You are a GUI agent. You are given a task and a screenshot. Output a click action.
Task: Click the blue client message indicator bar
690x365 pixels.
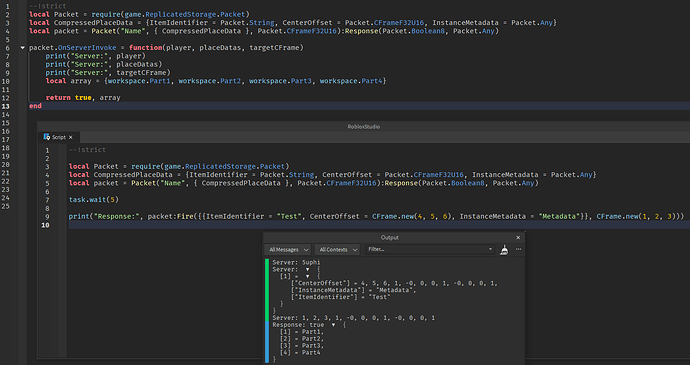267,342
